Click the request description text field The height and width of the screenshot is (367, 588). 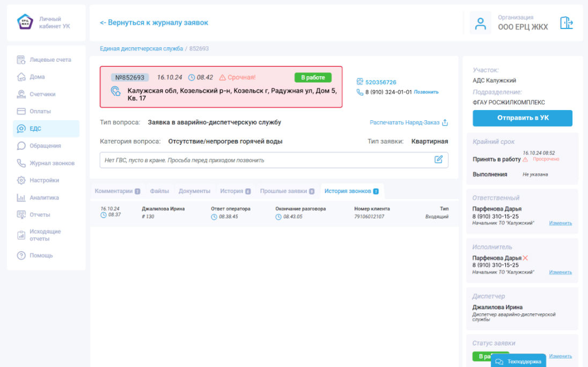[x=266, y=160]
